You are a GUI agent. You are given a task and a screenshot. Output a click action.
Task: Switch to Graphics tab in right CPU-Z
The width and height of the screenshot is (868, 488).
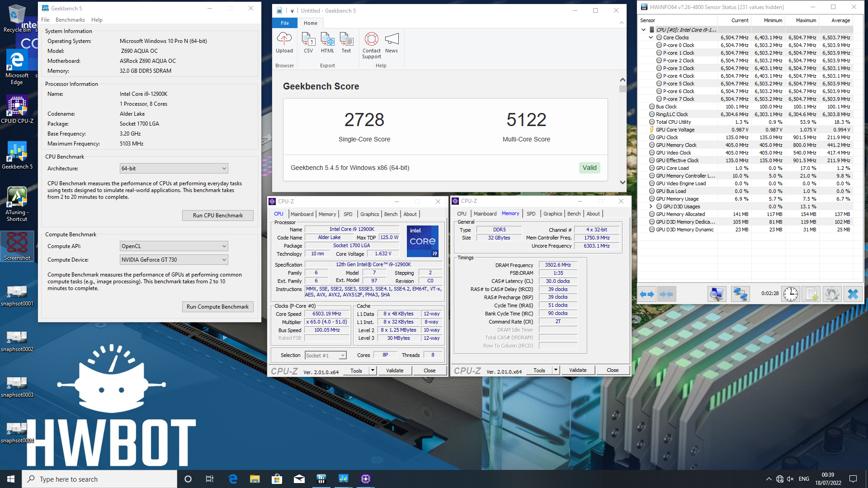click(553, 214)
